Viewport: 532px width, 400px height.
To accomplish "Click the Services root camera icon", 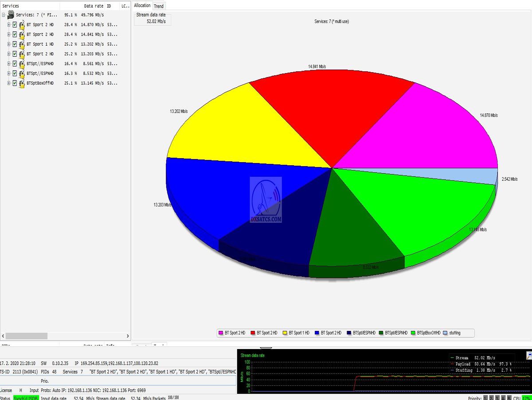I will 11,15.
